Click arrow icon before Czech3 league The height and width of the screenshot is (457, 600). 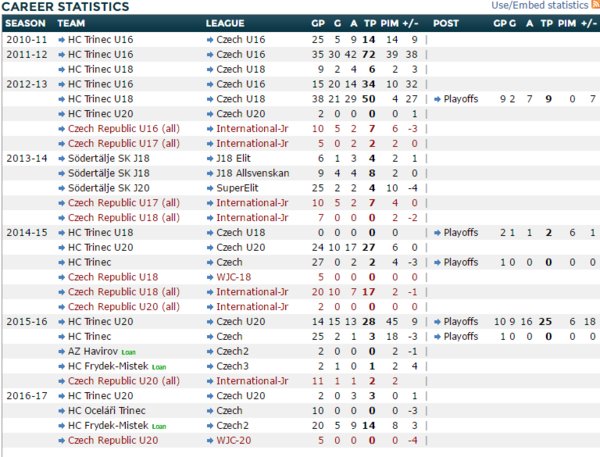[210, 366]
